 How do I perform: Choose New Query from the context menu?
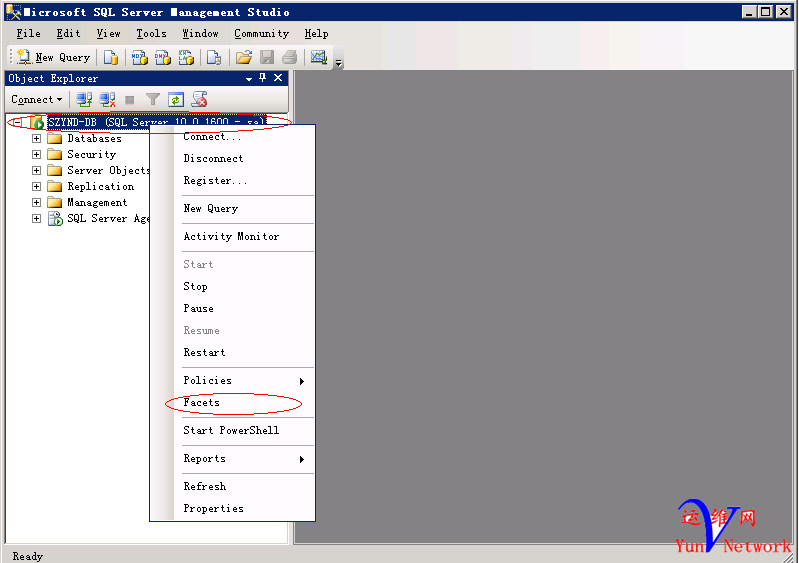click(x=232, y=208)
